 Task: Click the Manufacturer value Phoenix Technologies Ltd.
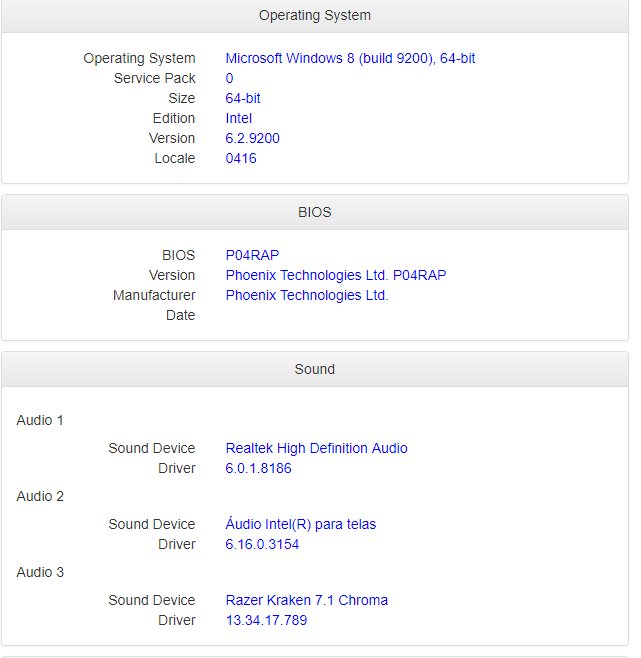(x=307, y=295)
